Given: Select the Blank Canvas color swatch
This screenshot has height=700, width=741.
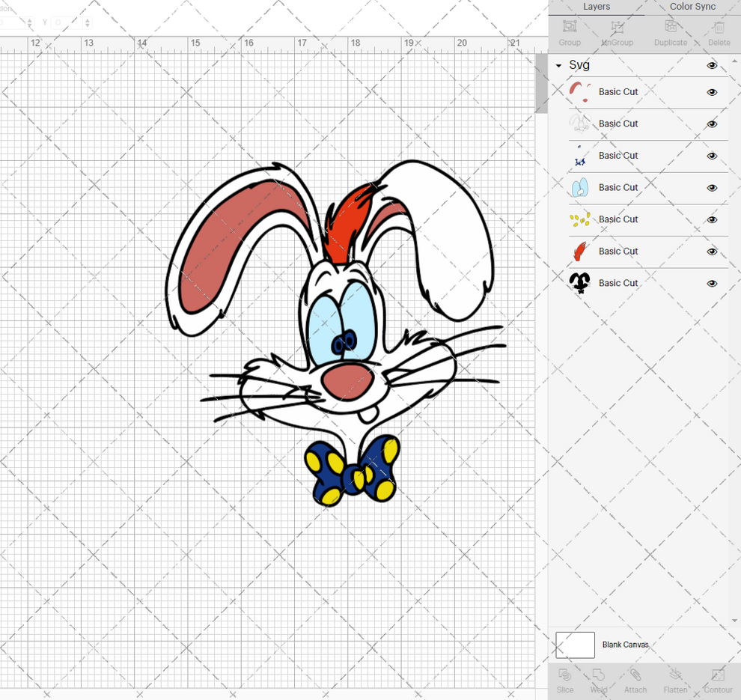Looking at the screenshot, I should [574, 645].
